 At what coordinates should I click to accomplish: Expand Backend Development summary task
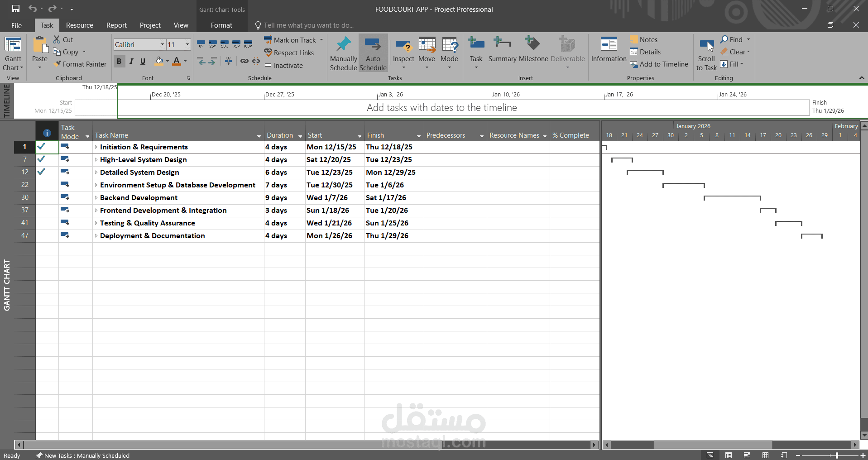(x=96, y=198)
